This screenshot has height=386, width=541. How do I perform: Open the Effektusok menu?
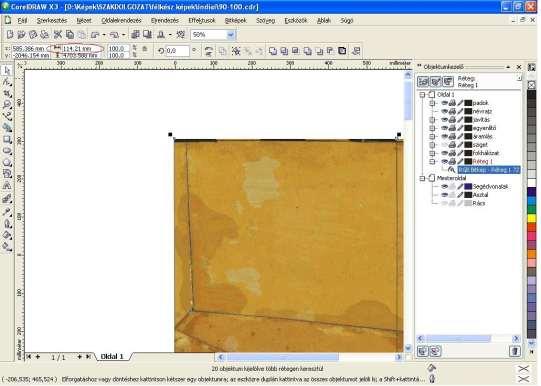pyautogui.click(x=202, y=21)
